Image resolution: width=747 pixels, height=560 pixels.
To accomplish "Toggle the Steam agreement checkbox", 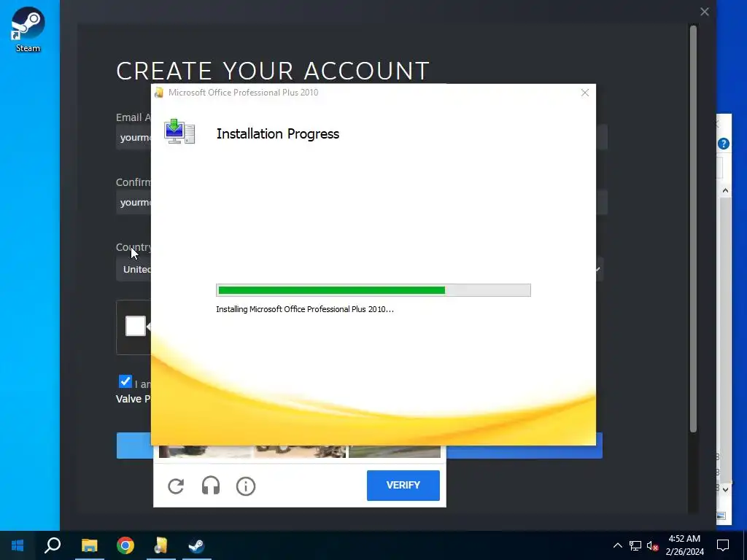I will pyautogui.click(x=125, y=381).
